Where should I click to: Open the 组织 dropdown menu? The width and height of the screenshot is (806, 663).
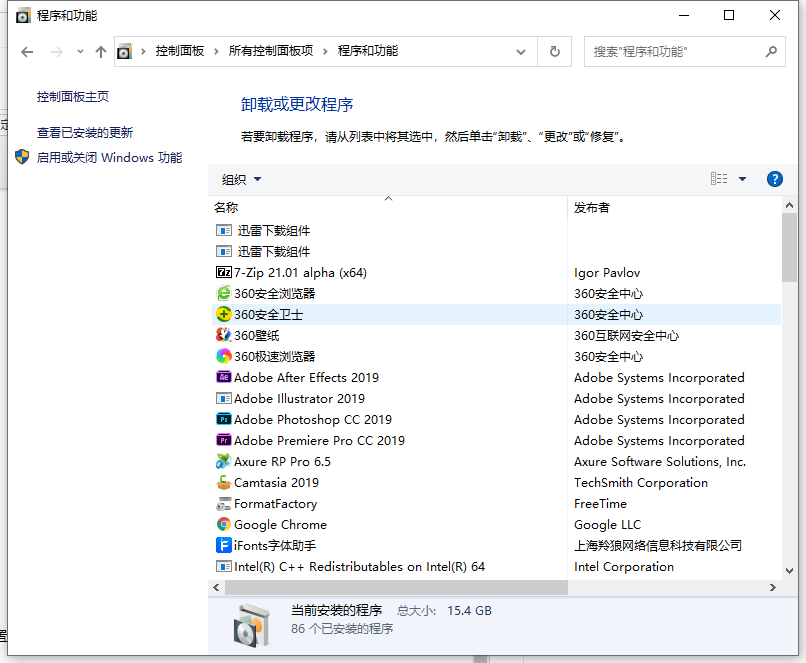pos(242,179)
